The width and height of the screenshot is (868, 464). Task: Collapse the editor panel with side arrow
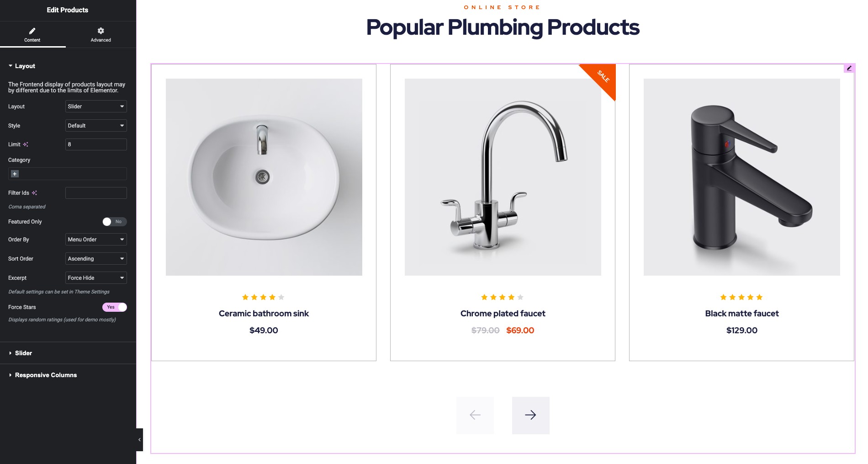(139, 440)
